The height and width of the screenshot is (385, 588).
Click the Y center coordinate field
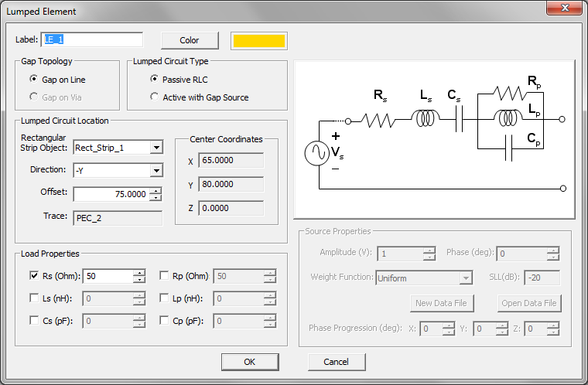click(231, 185)
